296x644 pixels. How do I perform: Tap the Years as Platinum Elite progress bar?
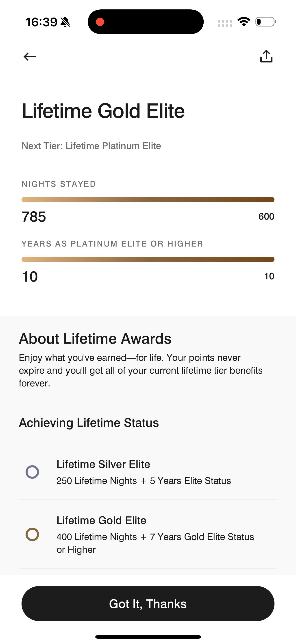148,259
